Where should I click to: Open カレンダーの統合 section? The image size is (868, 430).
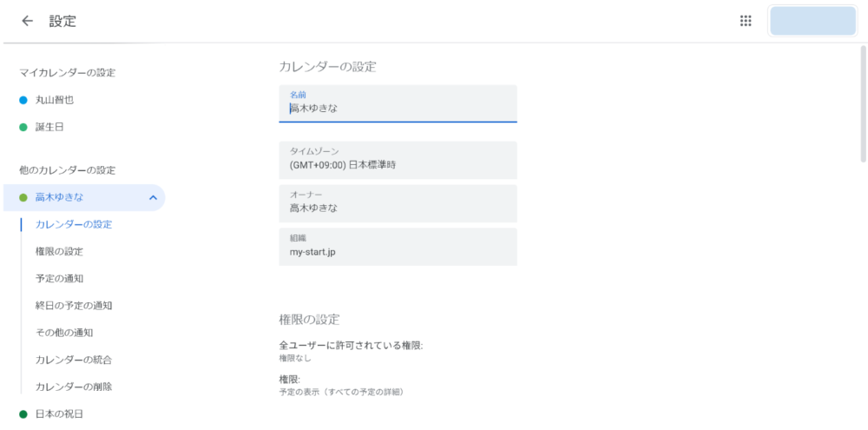[74, 360]
